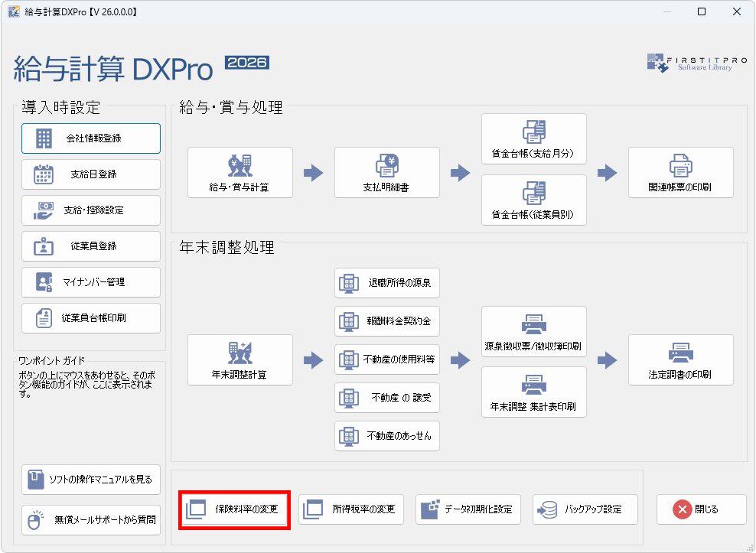Open 会社情報登録 company registration
Screen dimensions: 756x553
click(91, 138)
